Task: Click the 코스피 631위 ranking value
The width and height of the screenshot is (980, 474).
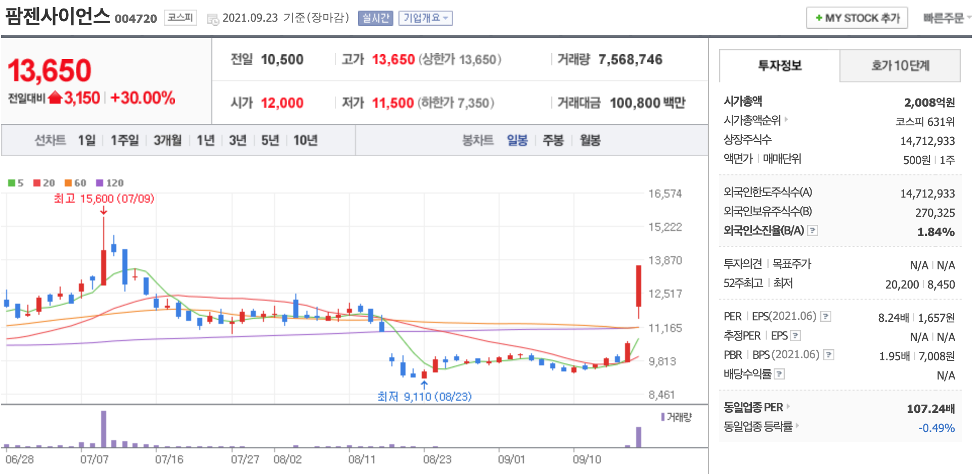Action: coord(925,122)
